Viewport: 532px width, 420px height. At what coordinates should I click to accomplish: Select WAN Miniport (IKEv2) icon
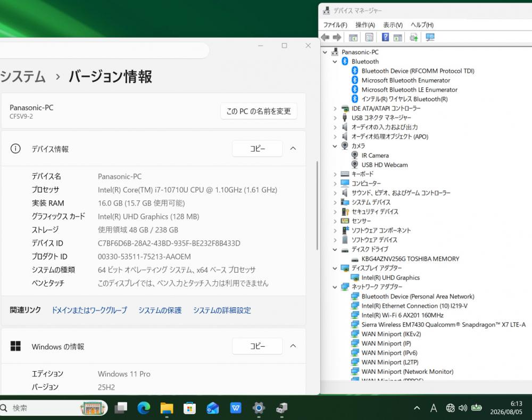pos(355,334)
